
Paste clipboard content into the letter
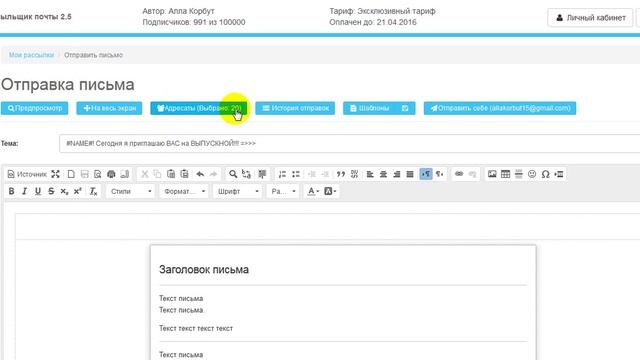(x=171, y=174)
